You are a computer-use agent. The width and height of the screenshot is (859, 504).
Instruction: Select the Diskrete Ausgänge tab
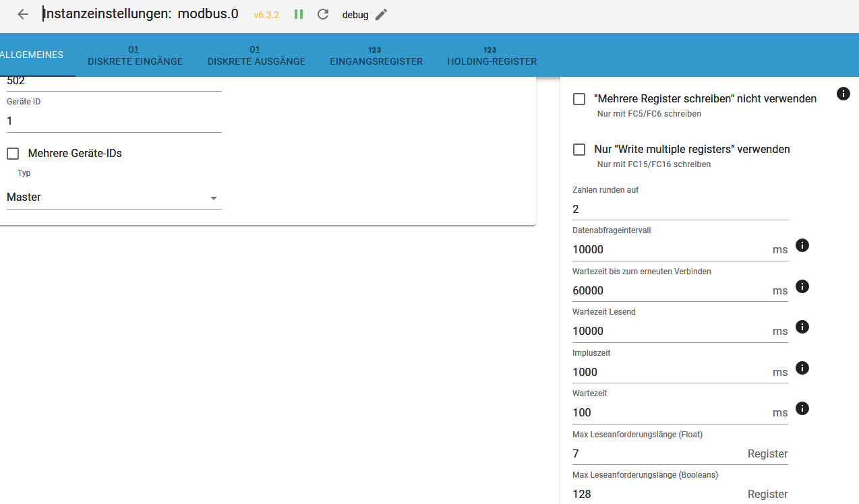point(256,55)
